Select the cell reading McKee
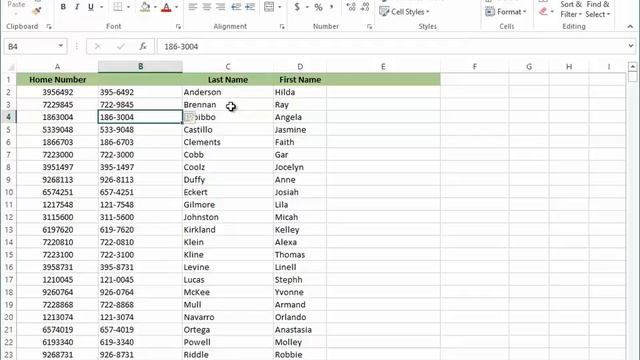The width and height of the screenshot is (640, 360). tap(228, 292)
